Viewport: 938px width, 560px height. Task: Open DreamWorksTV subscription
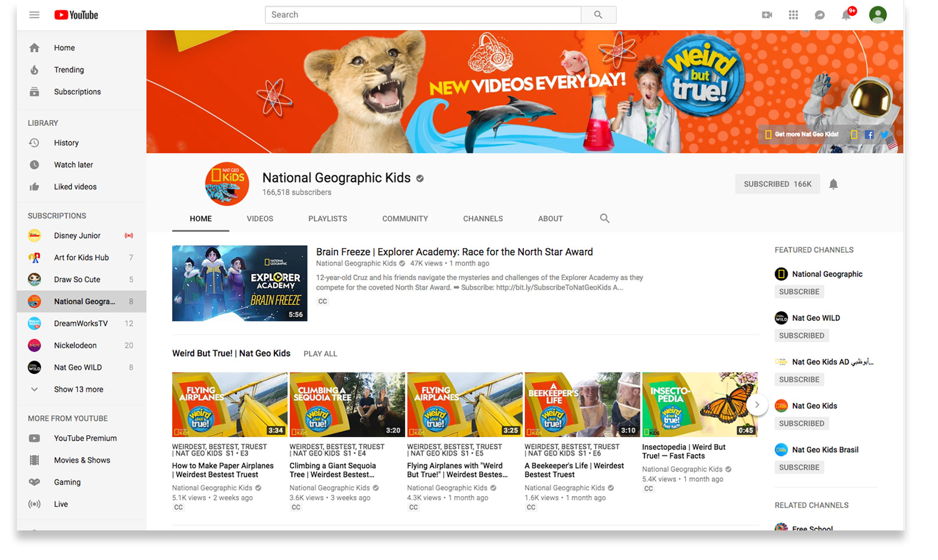click(81, 323)
